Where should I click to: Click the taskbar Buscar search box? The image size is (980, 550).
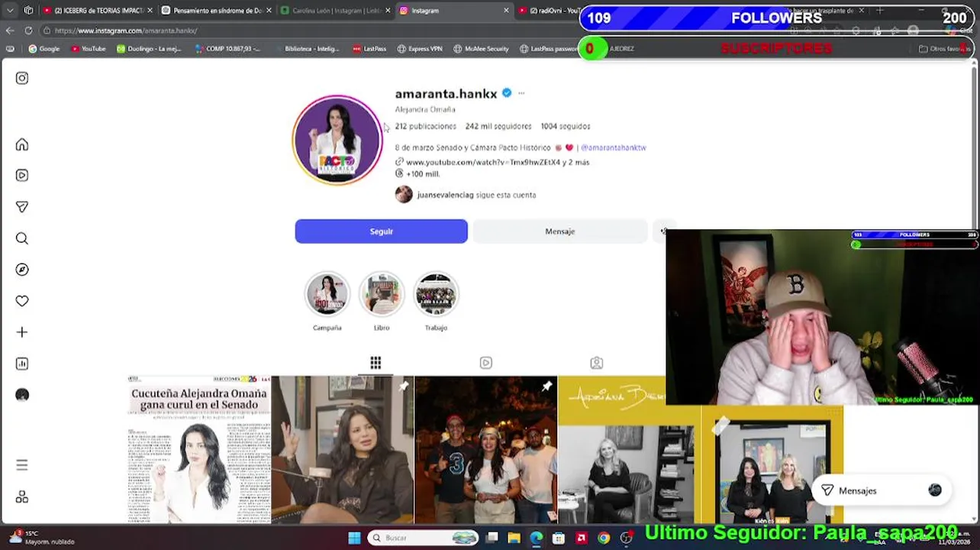[424, 538]
